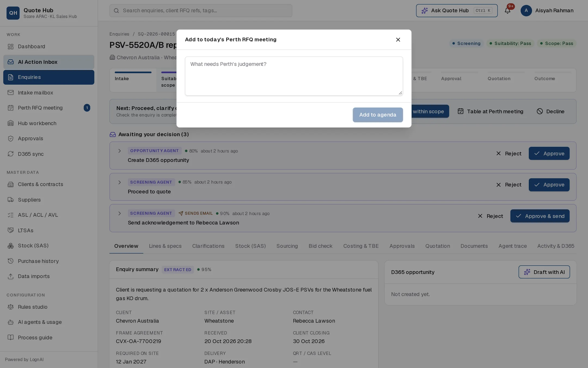588x368 pixels.
Task: Expand the Send acknowledgement card
Action: (119, 213)
